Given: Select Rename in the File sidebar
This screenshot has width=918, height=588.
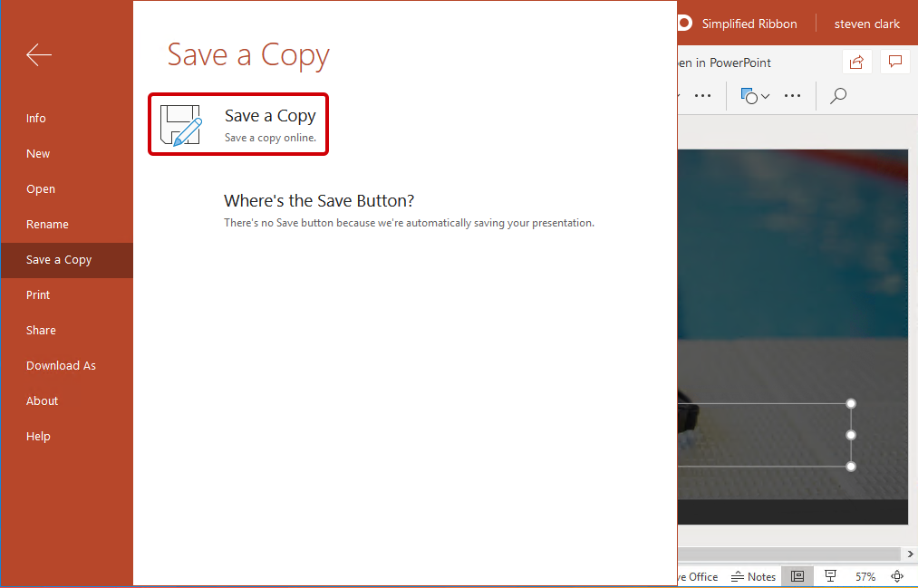Looking at the screenshot, I should coord(47,224).
